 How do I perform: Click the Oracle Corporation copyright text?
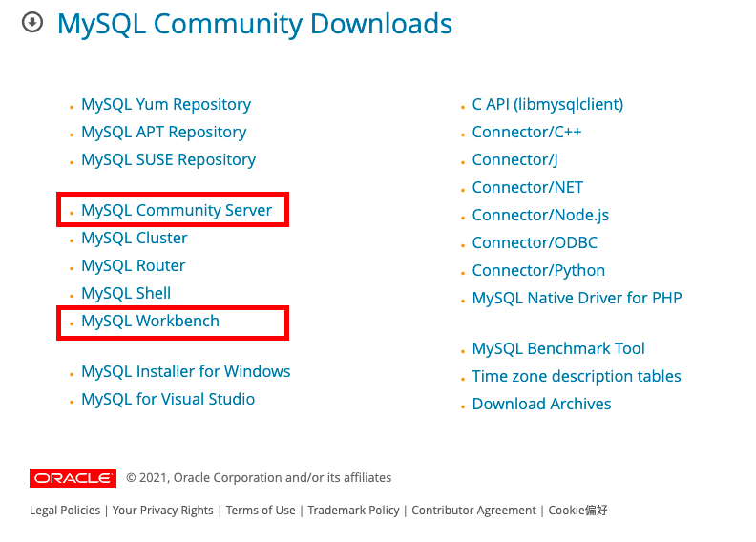point(259,478)
